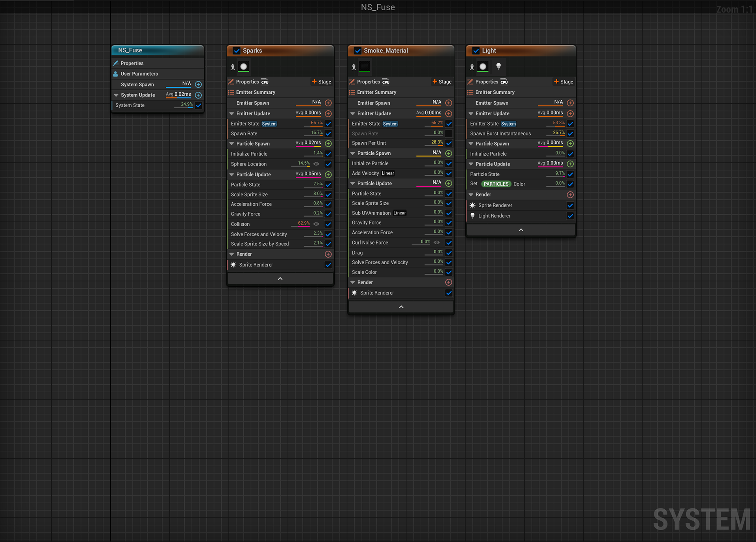This screenshot has height=542, width=756.
Task: Collapse the Light emitter node
Action: (521, 230)
